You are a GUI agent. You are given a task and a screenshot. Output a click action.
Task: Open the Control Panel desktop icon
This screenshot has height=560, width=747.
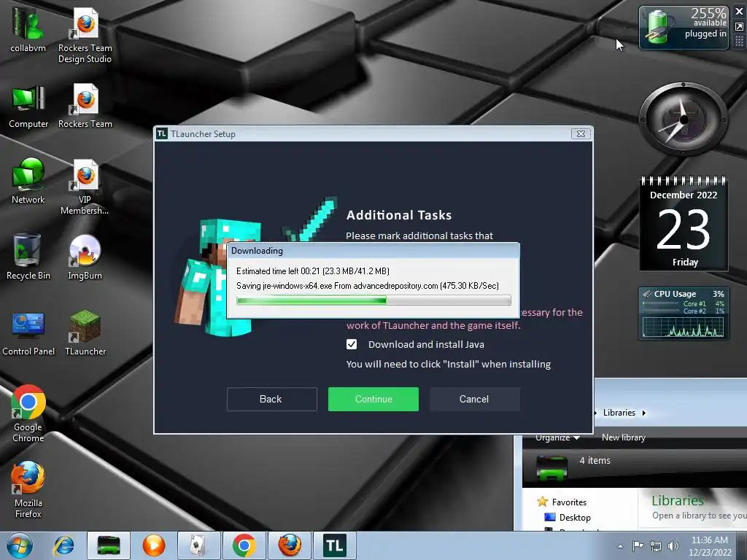click(28, 332)
